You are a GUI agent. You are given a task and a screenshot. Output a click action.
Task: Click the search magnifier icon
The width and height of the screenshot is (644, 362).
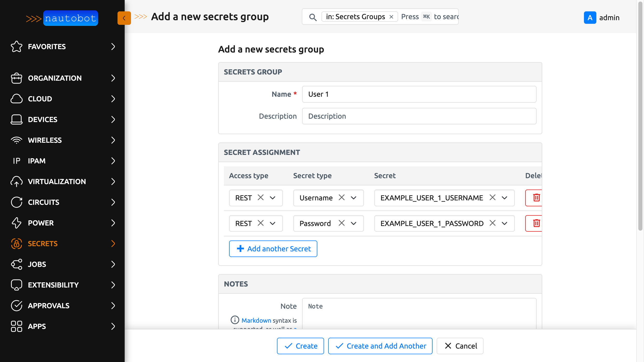(313, 17)
